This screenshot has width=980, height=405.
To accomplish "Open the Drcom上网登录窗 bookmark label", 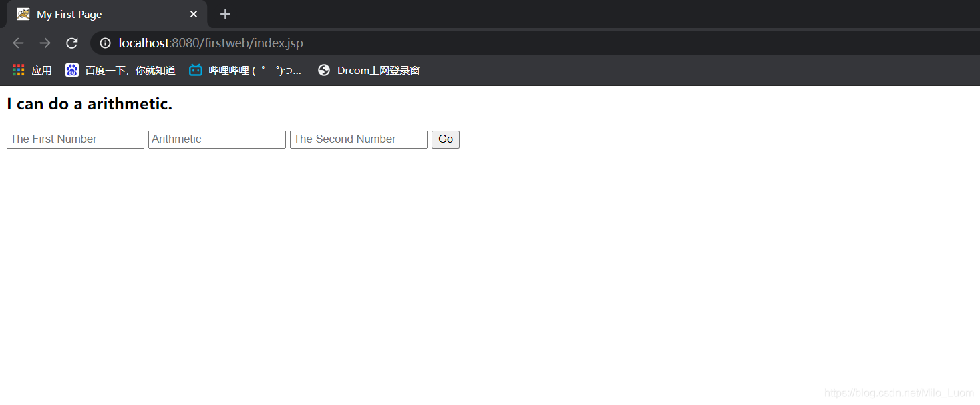I will pyautogui.click(x=378, y=70).
